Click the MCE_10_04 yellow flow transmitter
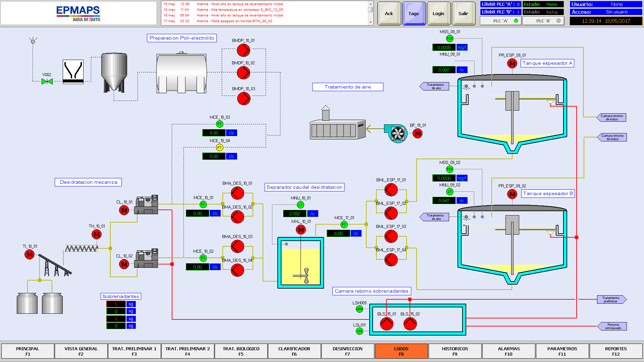Image resolution: width=644 pixels, height=362 pixels. point(220,147)
